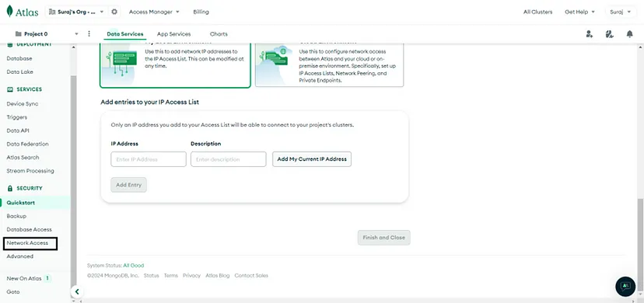Click the Security lock icon

10,188
